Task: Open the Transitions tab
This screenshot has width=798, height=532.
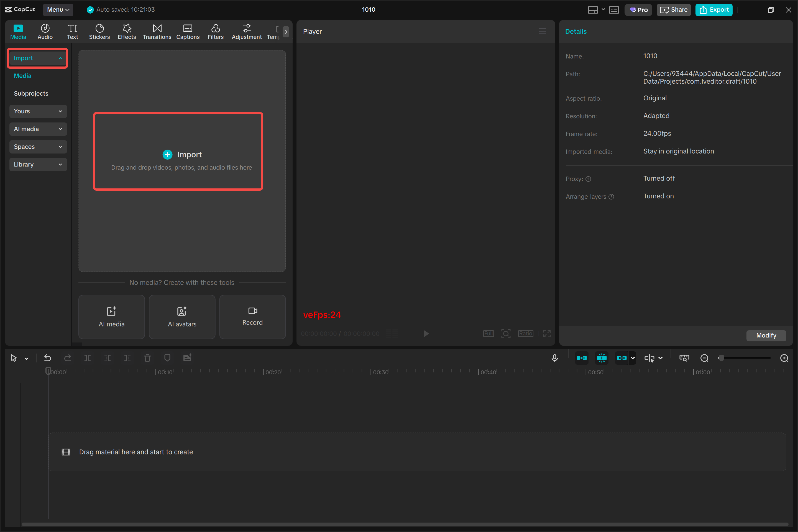Action: pos(157,32)
